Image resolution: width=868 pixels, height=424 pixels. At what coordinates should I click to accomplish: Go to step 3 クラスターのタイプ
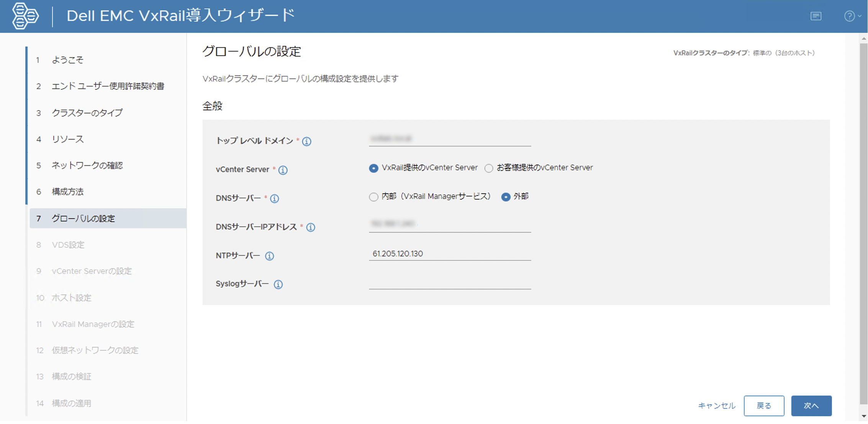tap(87, 113)
